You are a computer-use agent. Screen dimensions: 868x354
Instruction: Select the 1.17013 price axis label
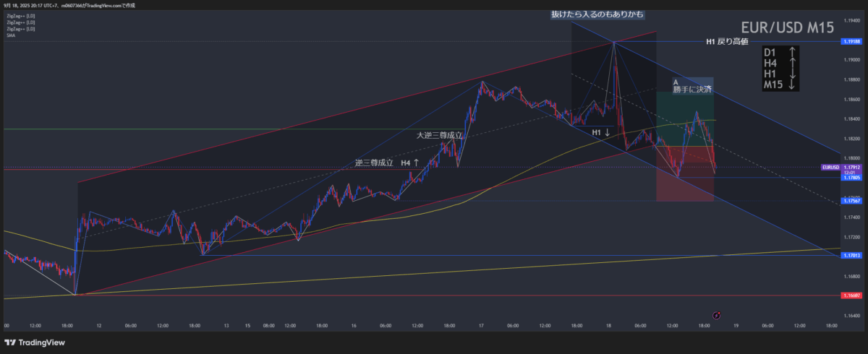coord(851,255)
